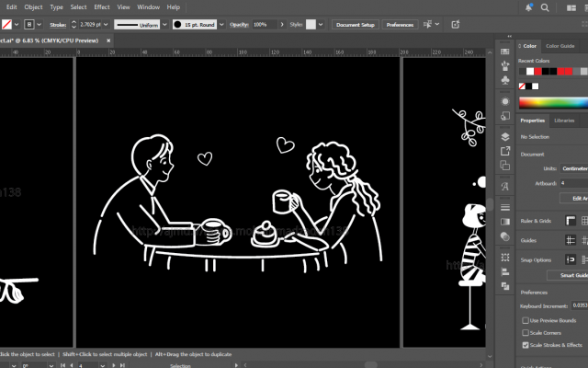Open the Graphic Styles panel icon

point(505,116)
